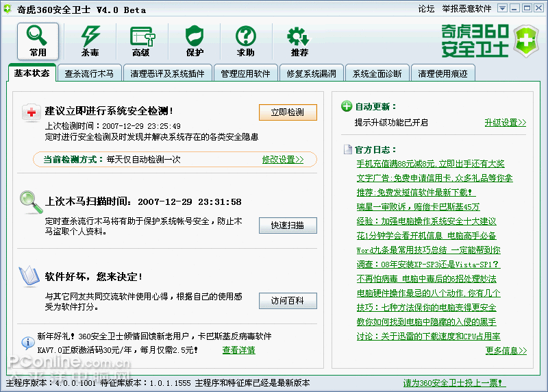
Task: Click the 查看详情 link
Action: [238, 350]
